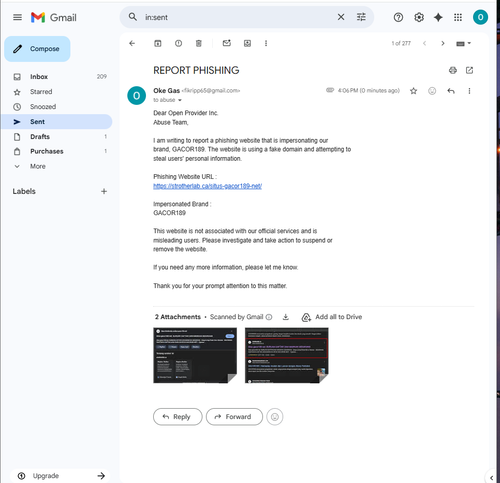Click the REPORT PHISHING subject text
This screenshot has width=500, height=483.
pos(196,70)
